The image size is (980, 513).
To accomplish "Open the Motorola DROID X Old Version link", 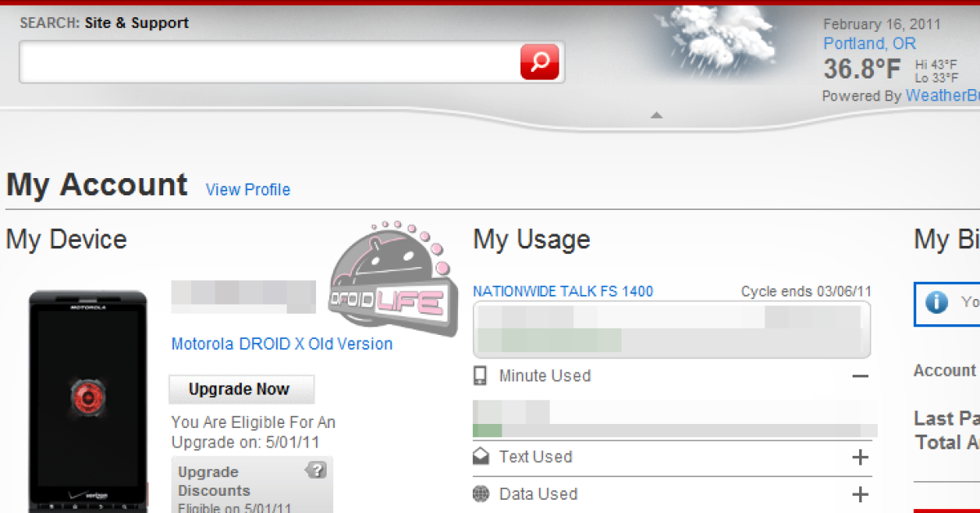I will coord(282,344).
